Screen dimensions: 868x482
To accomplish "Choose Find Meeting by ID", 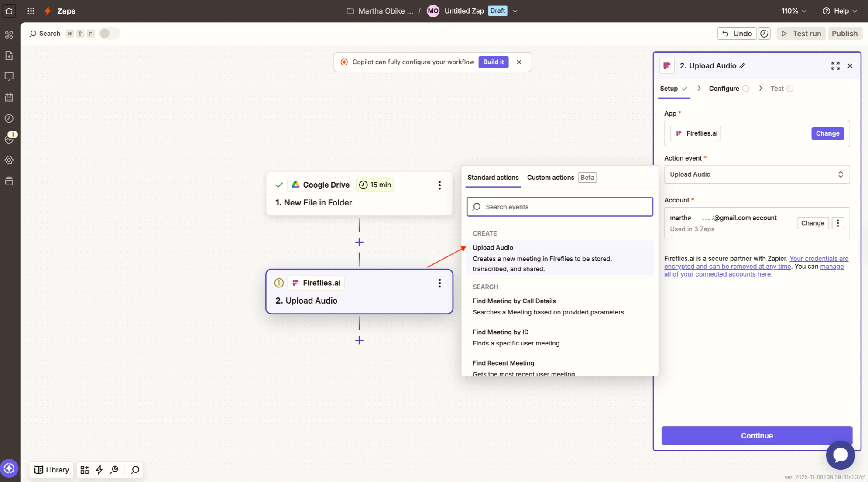I will point(560,338).
